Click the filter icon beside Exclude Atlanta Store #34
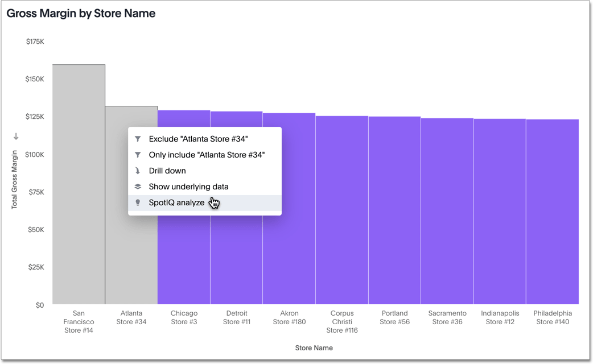593x364 pixels. click(x=138, y=139)
